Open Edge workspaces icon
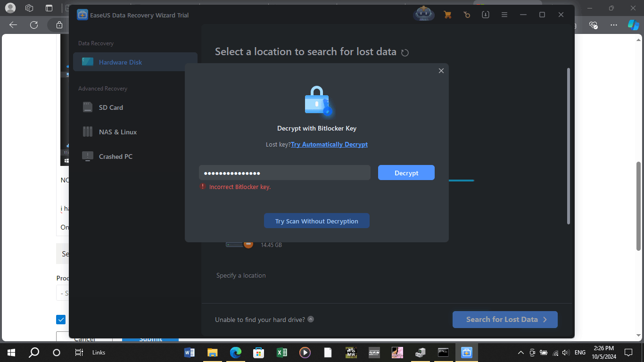The width and height of the screenshot is (644, 362). [x=29, y=8]
